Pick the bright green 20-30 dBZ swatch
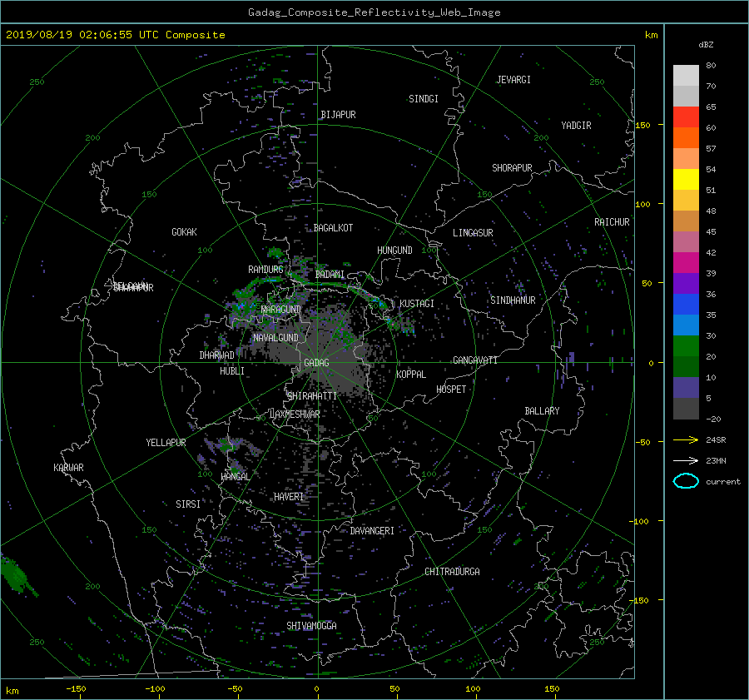749x700 pixels. click(x=686, y=346)
